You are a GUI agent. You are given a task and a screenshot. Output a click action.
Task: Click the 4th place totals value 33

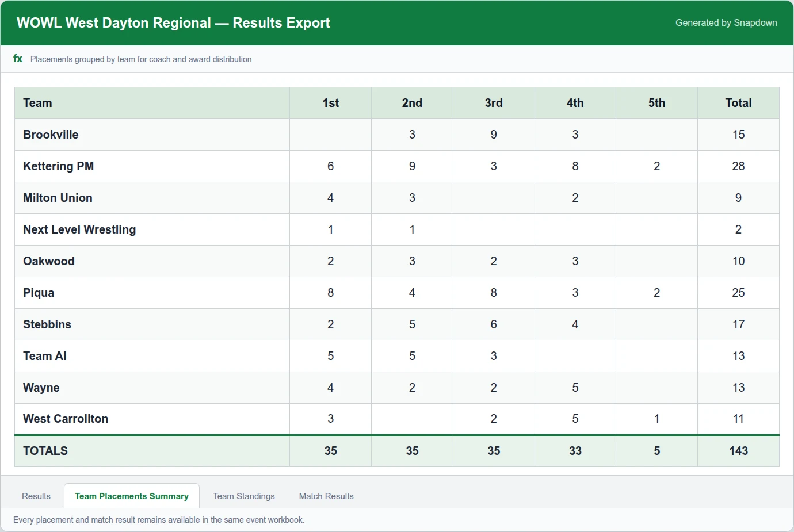(575, 451)
